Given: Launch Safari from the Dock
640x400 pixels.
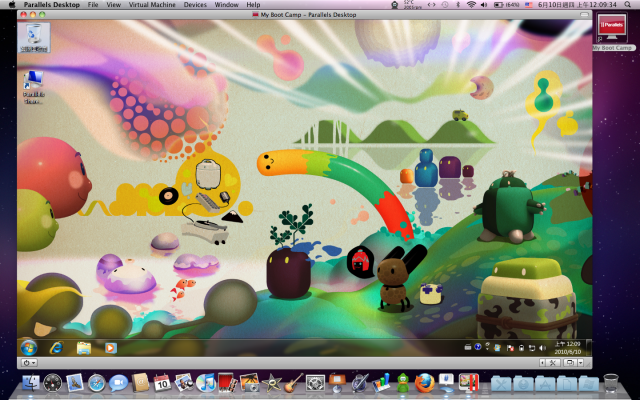Looking at the screenshot, I should [97, 383].
